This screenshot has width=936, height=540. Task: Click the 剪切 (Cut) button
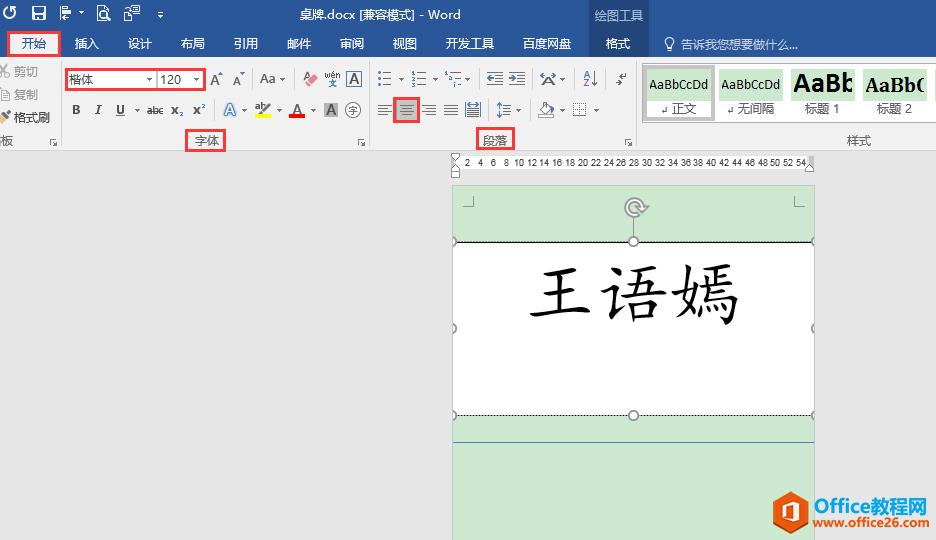tap(19, 72)
